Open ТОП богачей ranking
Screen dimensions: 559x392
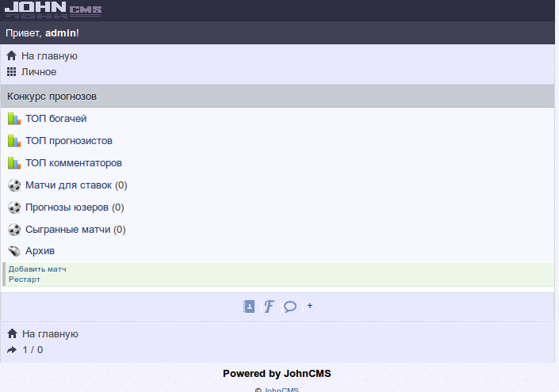(x=56, y=119)
